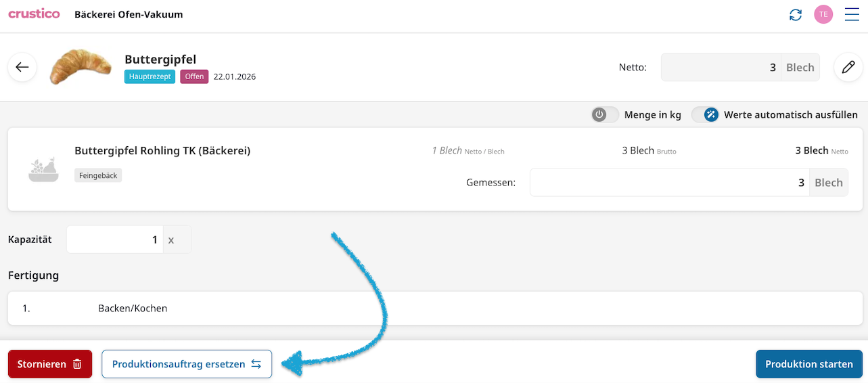Open the hamburger menu
This screenshot has width=868, height=383.
click(852, 14)
